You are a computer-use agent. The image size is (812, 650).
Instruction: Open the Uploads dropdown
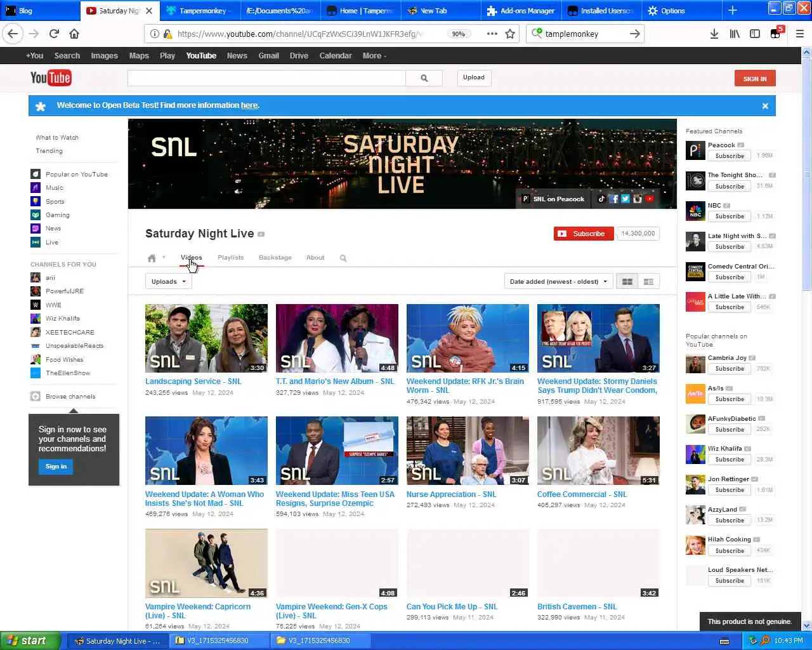(x=169, y=281)
